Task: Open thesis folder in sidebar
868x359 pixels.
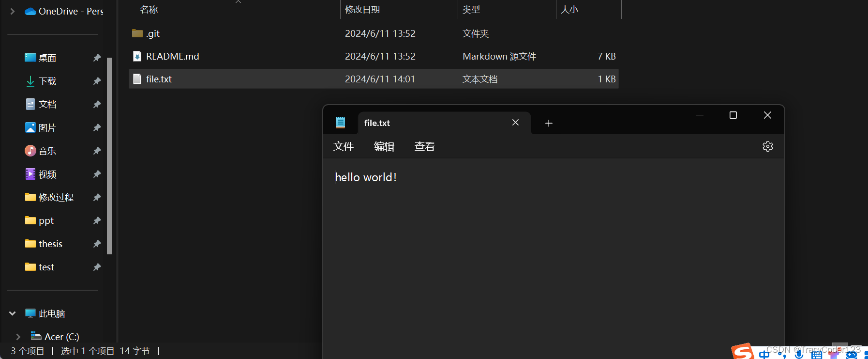Action: pyautogui.click(x=44, y=244)
